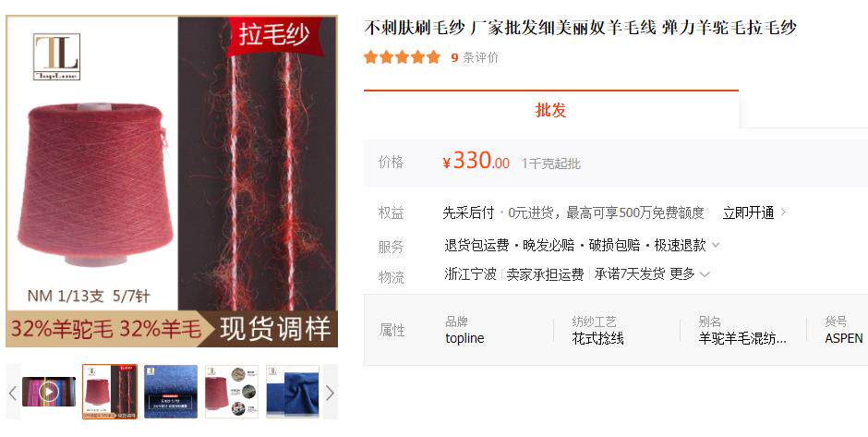Open the topline brand attribute
The height and width of the screenshot is (437, 868).
coord(464,338)
